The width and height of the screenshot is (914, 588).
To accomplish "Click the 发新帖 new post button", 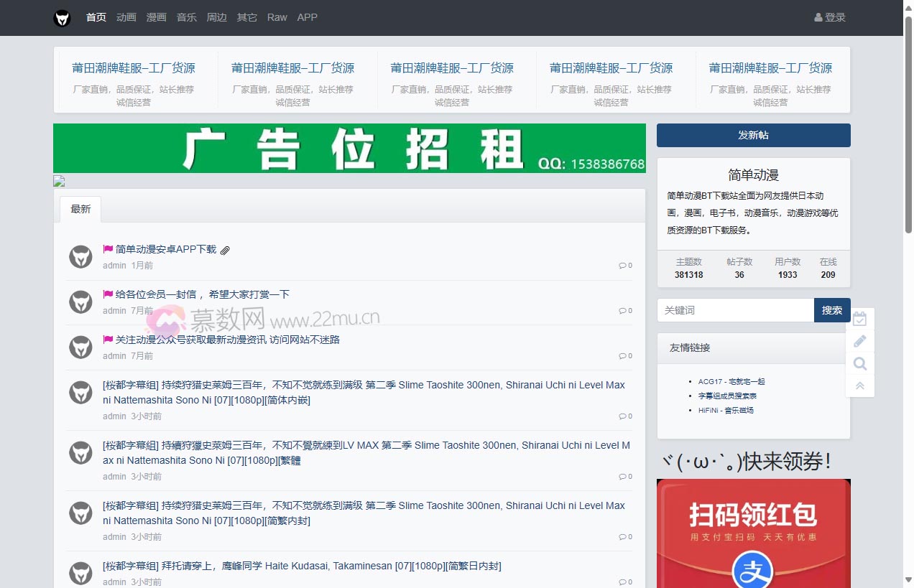I will pyautogui.click(x=753, y=135).
